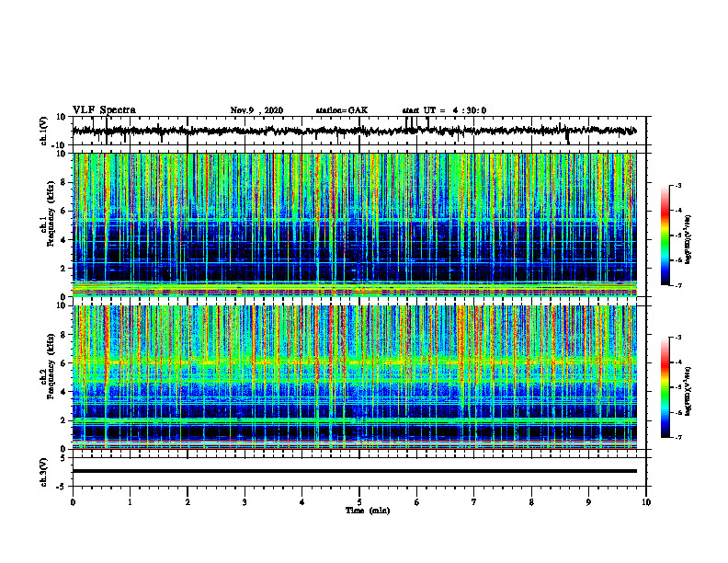The height and width of the screenshot is (563, 728).
Task: Click the ch.2 color bar log(PSD) unit label
Action: click(688, 391)
